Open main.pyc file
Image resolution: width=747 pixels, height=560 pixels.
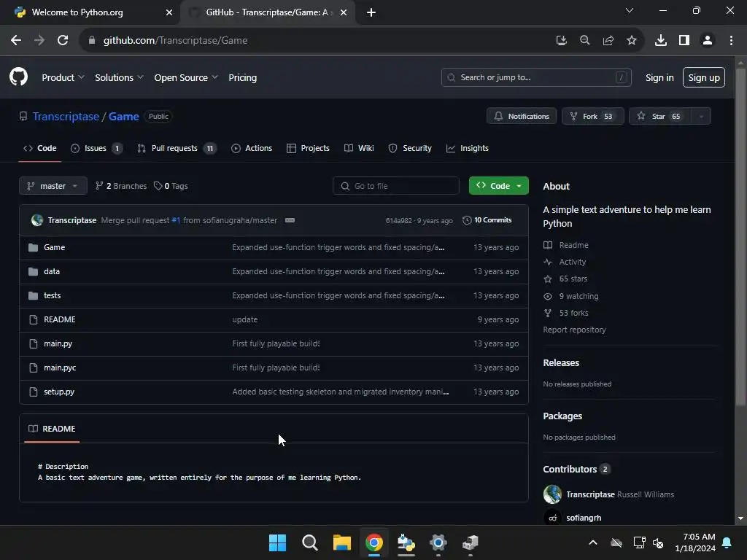click(x=60, y=367)
